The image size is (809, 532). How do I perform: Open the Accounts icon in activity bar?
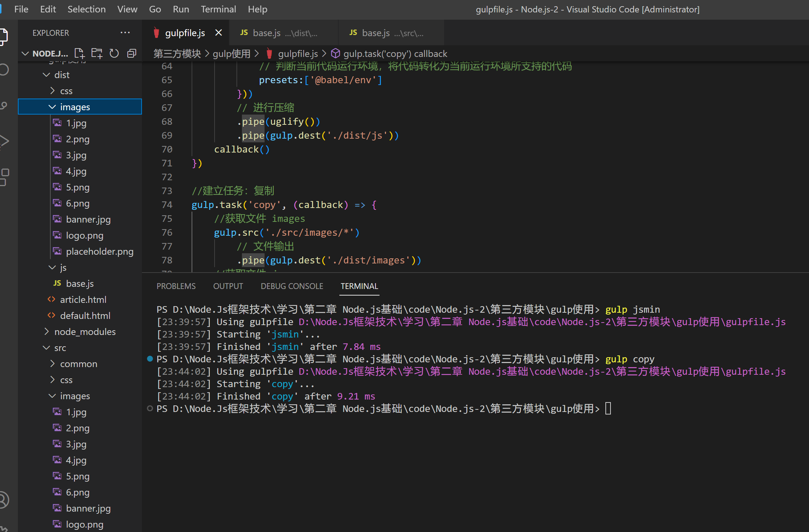[3, 500]
